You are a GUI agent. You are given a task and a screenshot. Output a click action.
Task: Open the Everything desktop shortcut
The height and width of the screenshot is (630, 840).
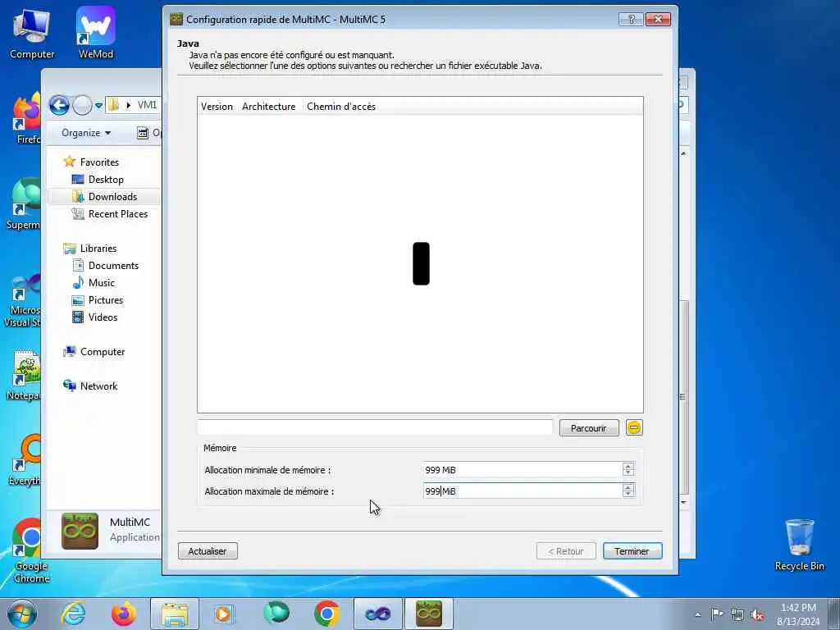coord(25,459)
